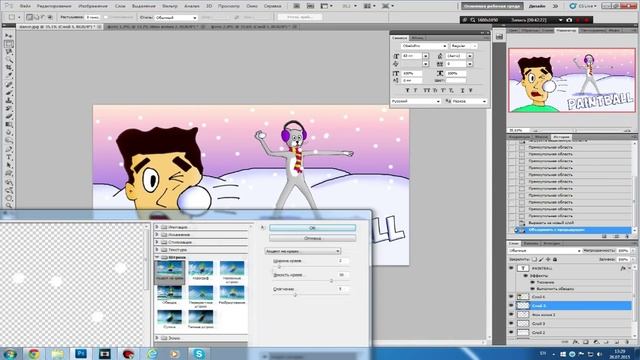Click Faux Bold in Character panel
Viewport: 640px width, 360px height.
(408, 90)
